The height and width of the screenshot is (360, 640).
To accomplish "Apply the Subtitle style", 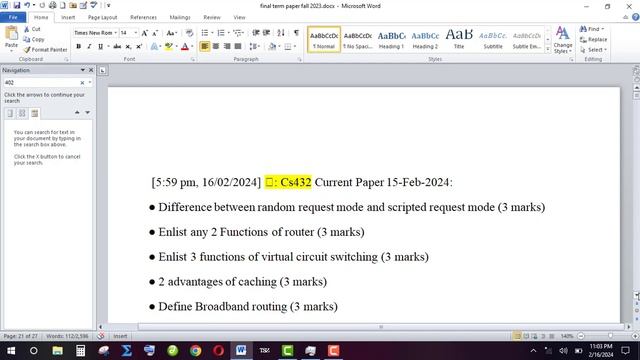I will 493,40.
